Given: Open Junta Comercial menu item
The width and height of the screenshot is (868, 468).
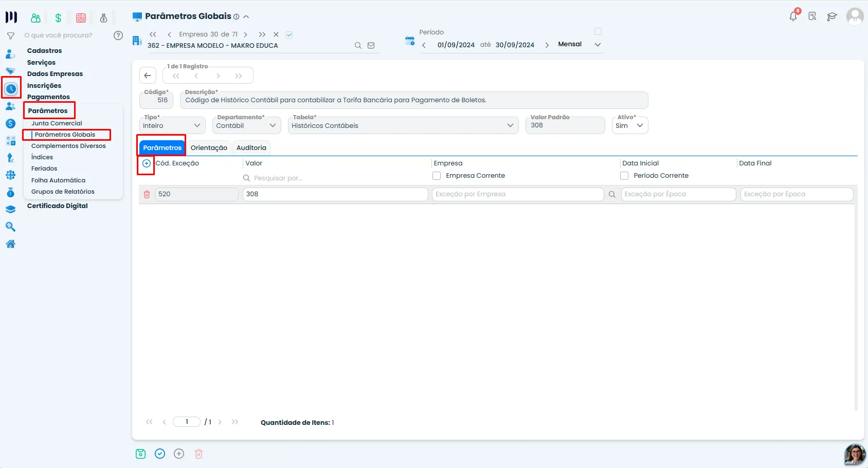Looking at the screenshot, I should (57, 123).
